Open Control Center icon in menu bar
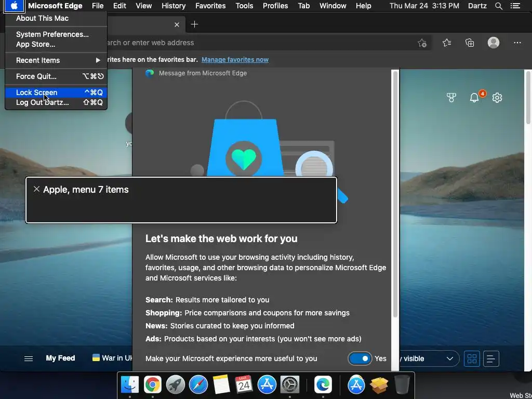Image resolution: width=532 pixels, height=399 pixels. [x=515, y=6]
